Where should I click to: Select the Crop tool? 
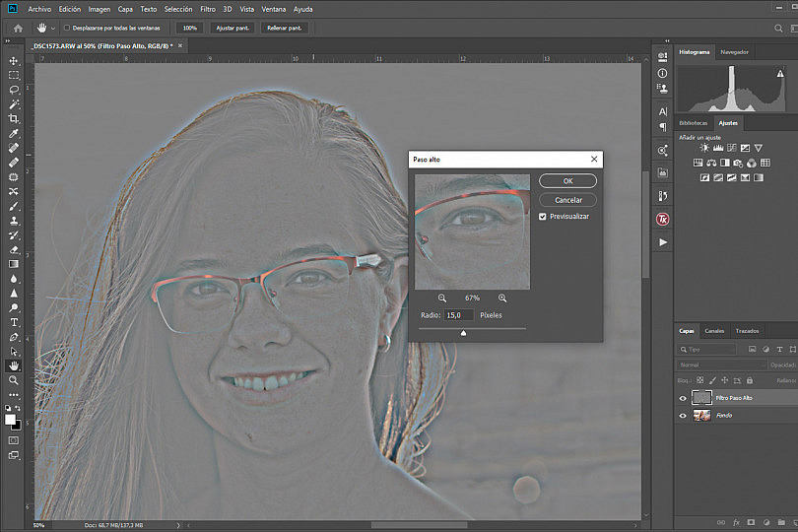tap(14, 118)
